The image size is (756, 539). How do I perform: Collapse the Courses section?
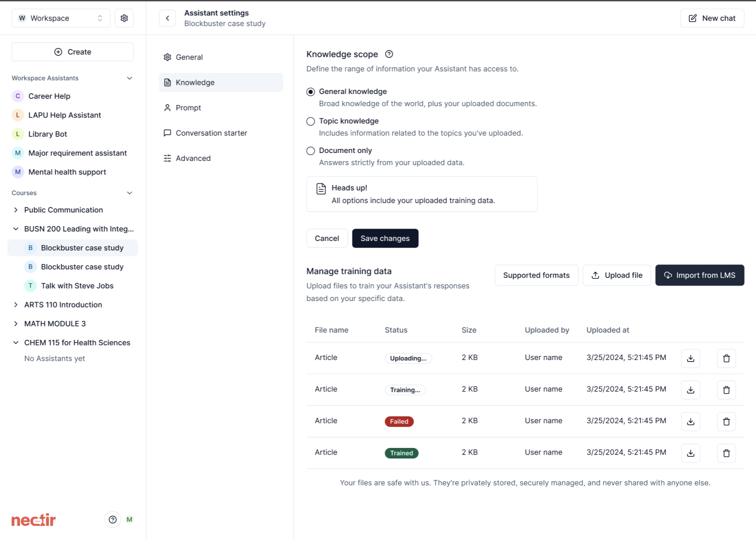129,193
